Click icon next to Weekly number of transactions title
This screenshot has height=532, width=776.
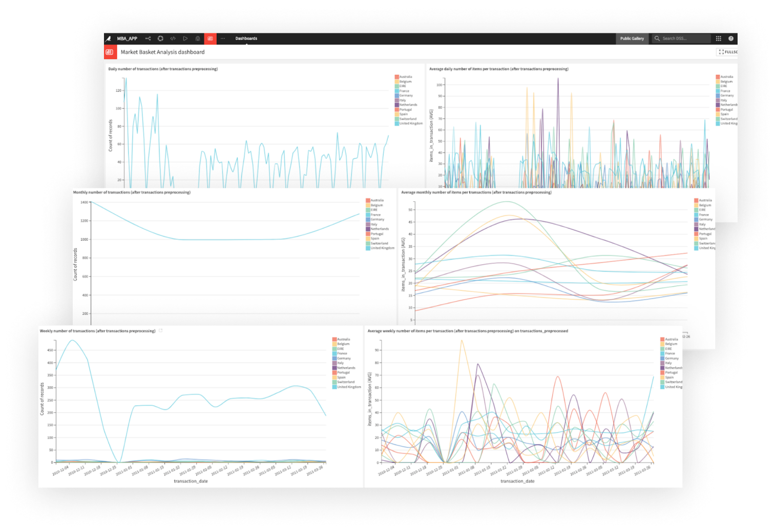[x=160, y=331]
